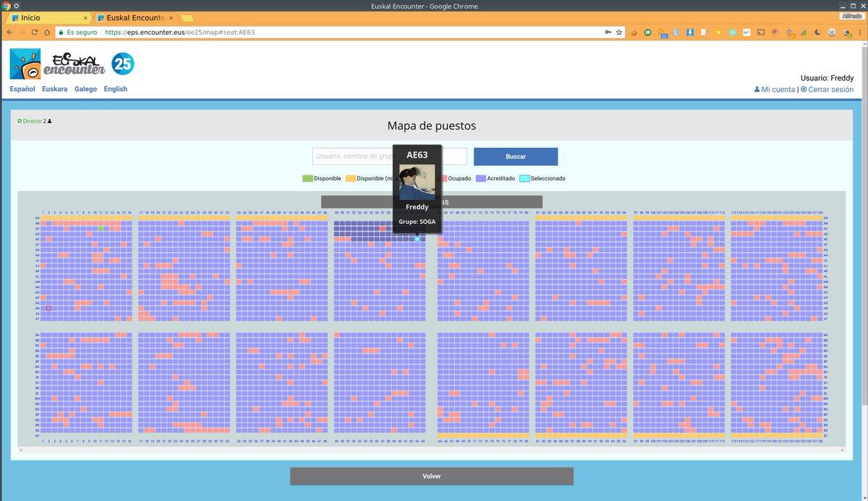
Task: Click the secure padlock icon in address bar
Action: click(x=61, y=33)
